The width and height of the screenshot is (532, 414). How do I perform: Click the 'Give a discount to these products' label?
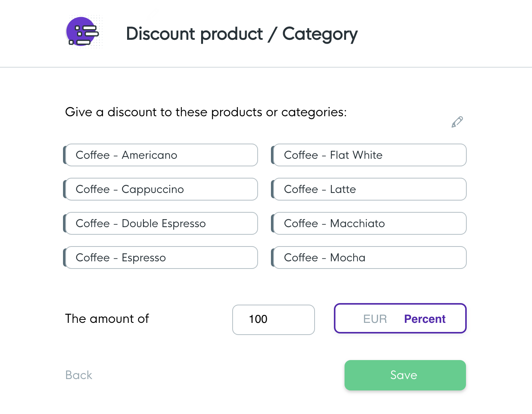click(206, 112)
